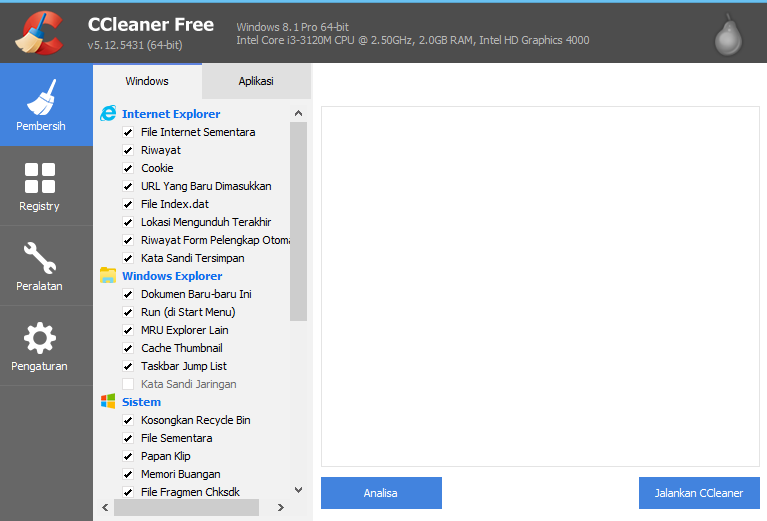This screenshot has height=521, width=767.
Task: Click the CCleaner logo in header
Action: 40,33
